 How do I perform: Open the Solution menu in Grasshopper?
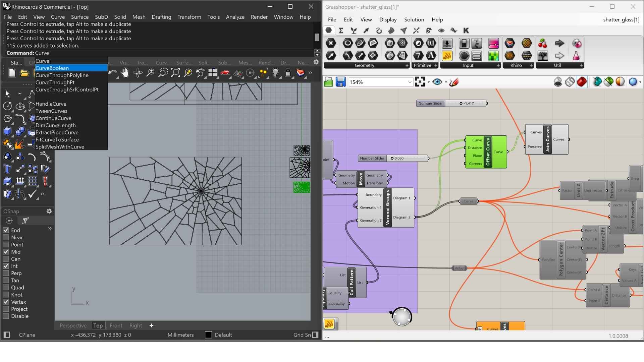pyautogui.click(x=414, y=19)
